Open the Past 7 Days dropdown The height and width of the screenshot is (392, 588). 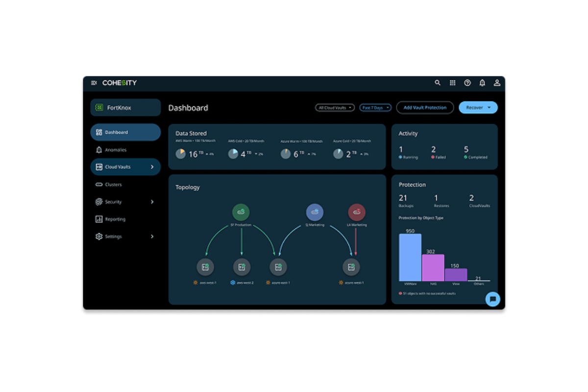click(x=375, y=108)
